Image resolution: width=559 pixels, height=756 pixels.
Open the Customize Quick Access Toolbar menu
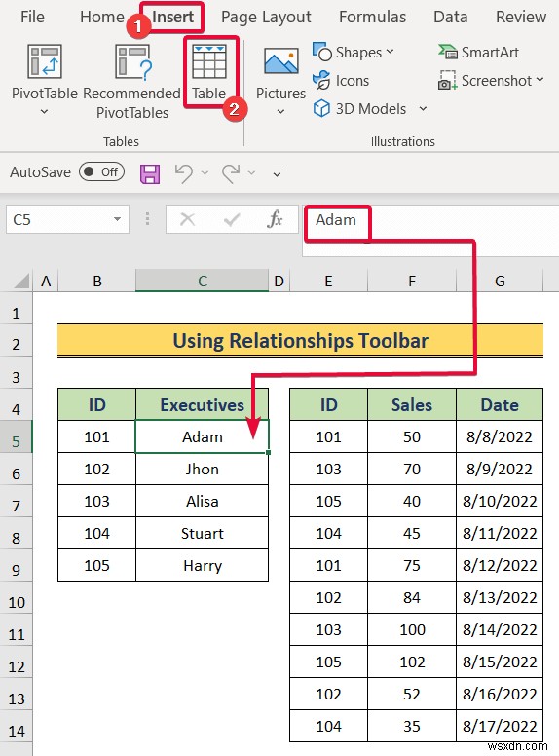277,173
